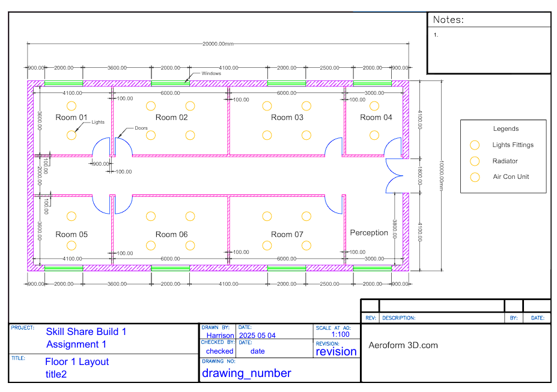Click the 'PROJECT:' field label

tap(22, 328)
